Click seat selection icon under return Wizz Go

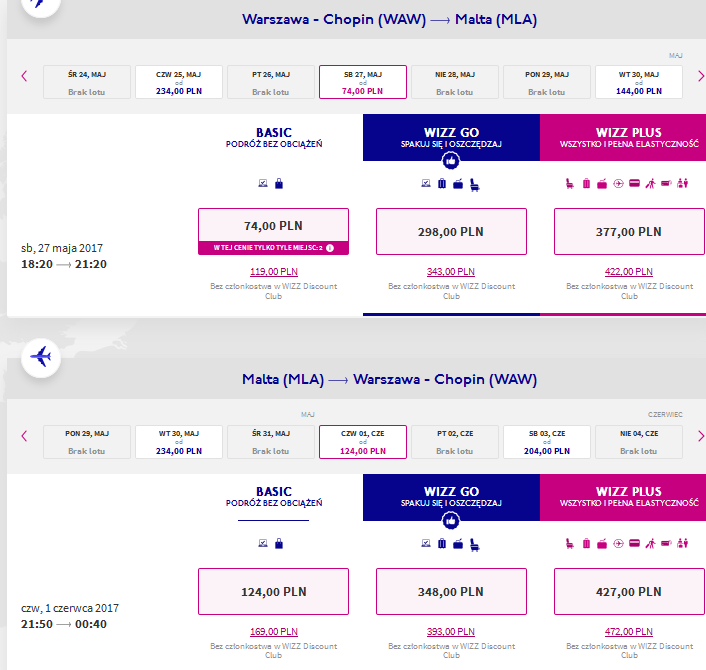coord(475,545)
